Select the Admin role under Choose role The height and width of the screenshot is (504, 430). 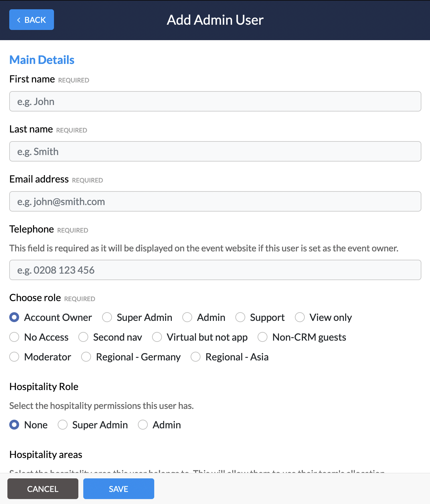pyautogui.click(x=187, y=317)
